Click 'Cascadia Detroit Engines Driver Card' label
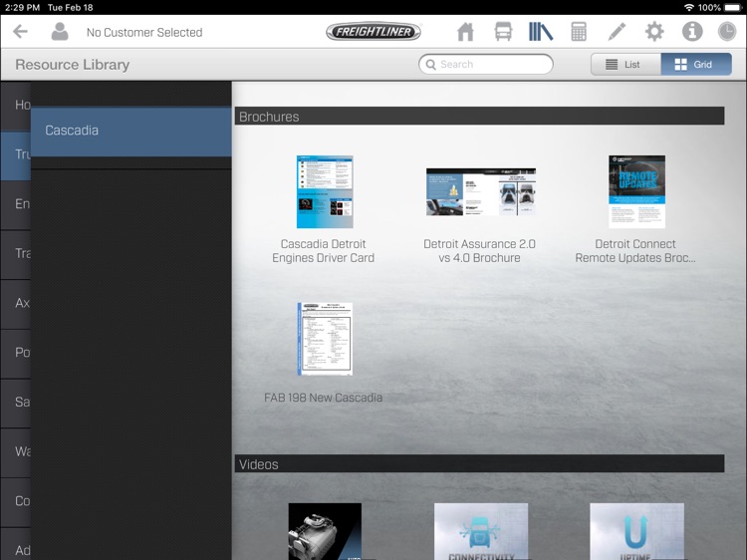The width and height of the screenshot is (747, 560). (323, 251)
